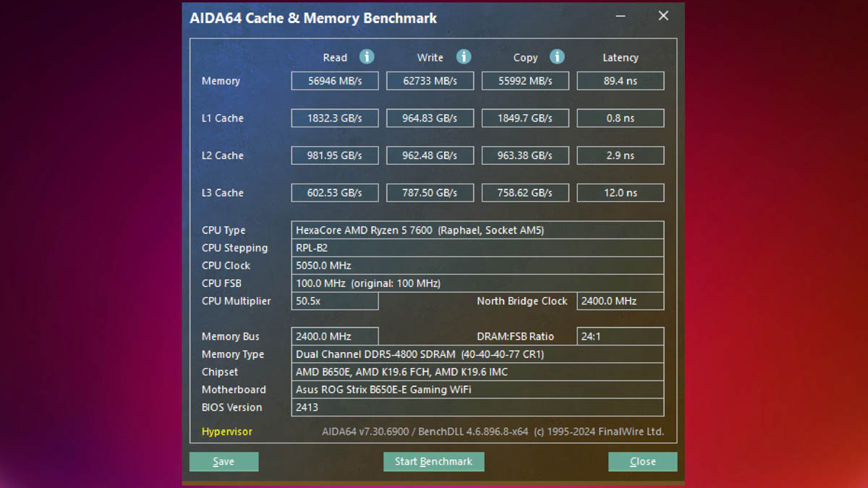
Task: Open the Copy column info icon
Action: tap(556, 57)
